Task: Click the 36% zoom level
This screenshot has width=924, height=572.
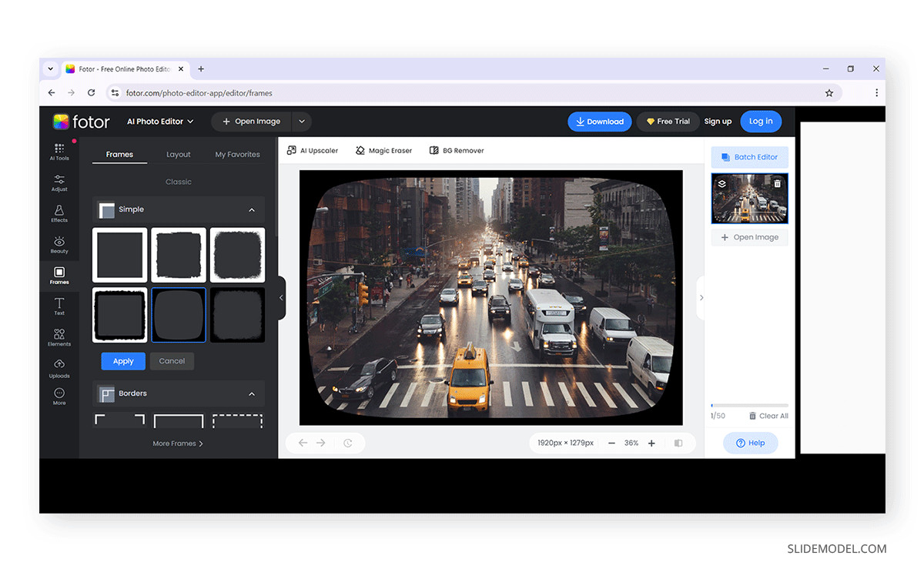Action: (631, 443)
